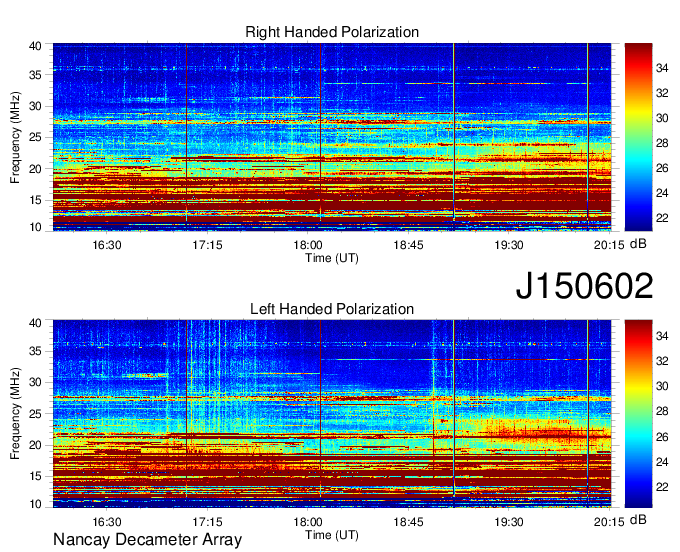
Task: Click the 19:30 time tick of Left Handed plot
Action: click(x=509, y=522)
